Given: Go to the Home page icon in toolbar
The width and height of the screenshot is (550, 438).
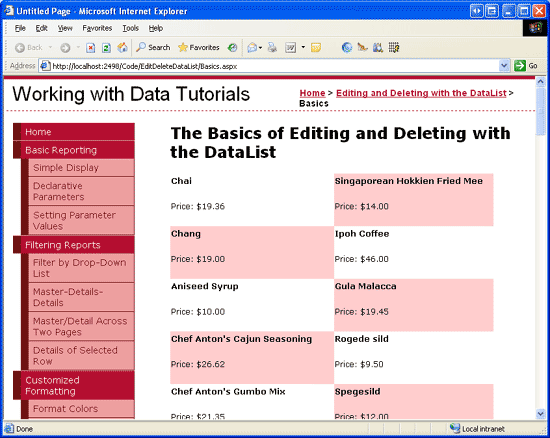Looking at the screenshot, I should [122, 47].
